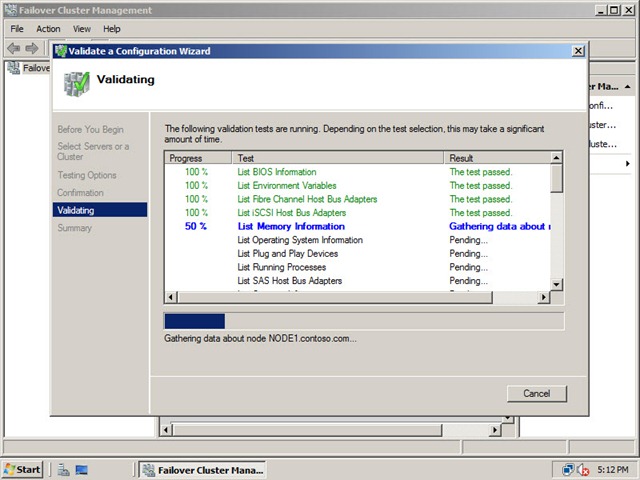
Task: Click main window bottom scroll right arrow
Action: (495, 430)
